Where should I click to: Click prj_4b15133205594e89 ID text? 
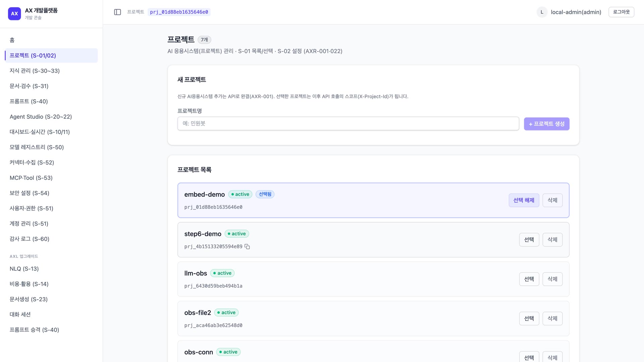(213, 247)
